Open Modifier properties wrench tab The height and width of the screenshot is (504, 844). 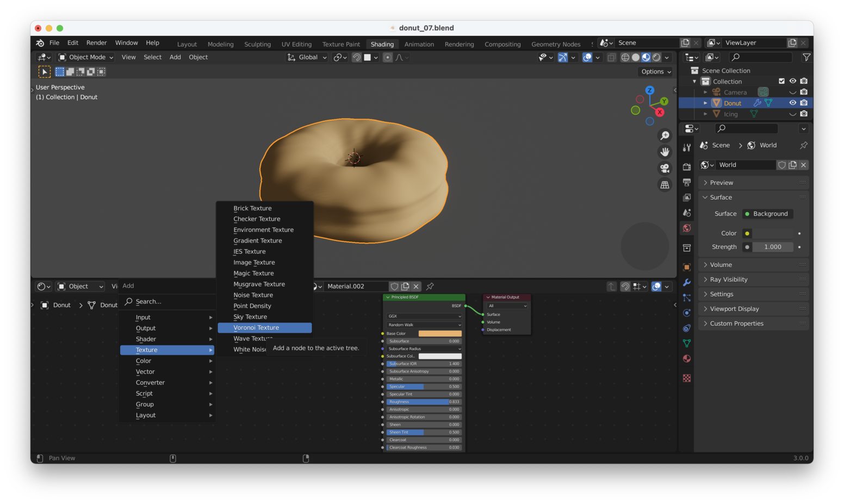[x=687, y=282]
